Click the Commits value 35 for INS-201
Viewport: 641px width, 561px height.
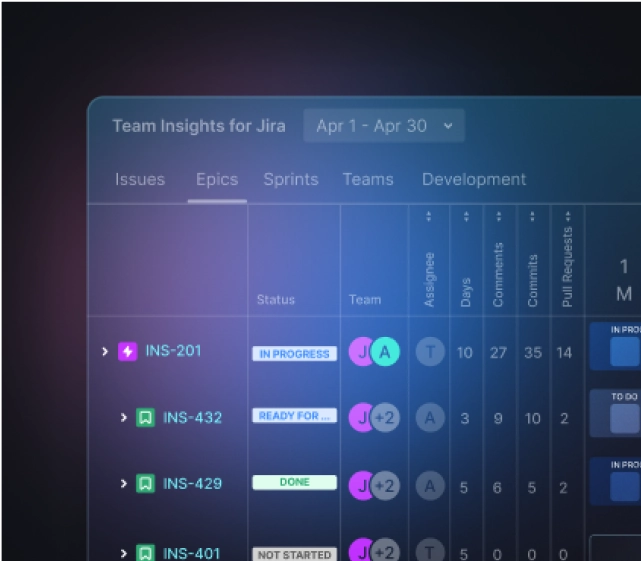(533, 352)
